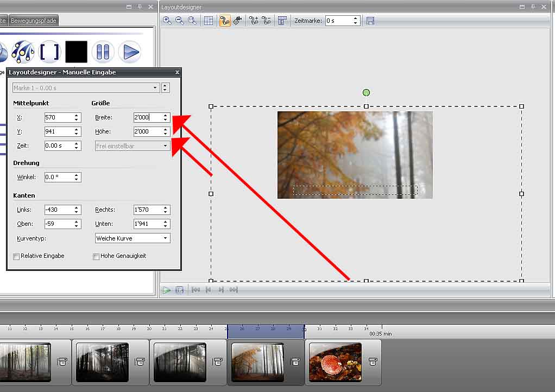Click the large blue play icon
The width and height of the screenshot is (555, 392).
[x=130, y=52]
